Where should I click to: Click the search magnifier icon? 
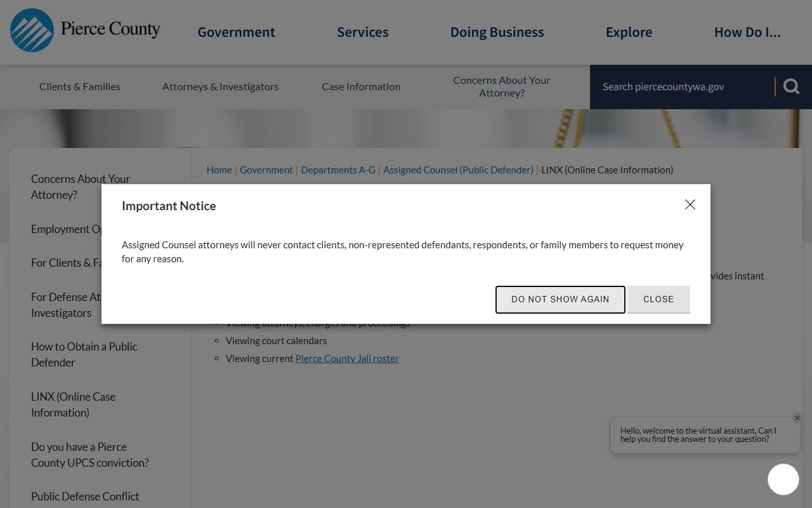(x=791, y=86)
